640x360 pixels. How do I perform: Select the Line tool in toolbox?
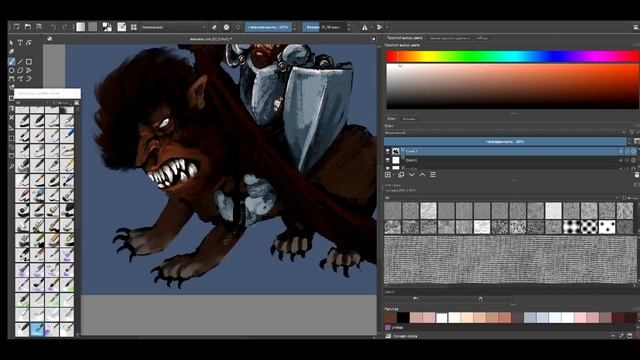click(x=20, y=62)
